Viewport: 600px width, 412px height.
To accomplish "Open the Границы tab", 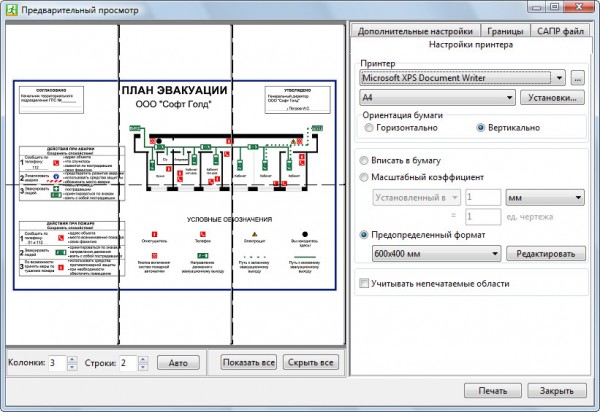I will 507,31.
